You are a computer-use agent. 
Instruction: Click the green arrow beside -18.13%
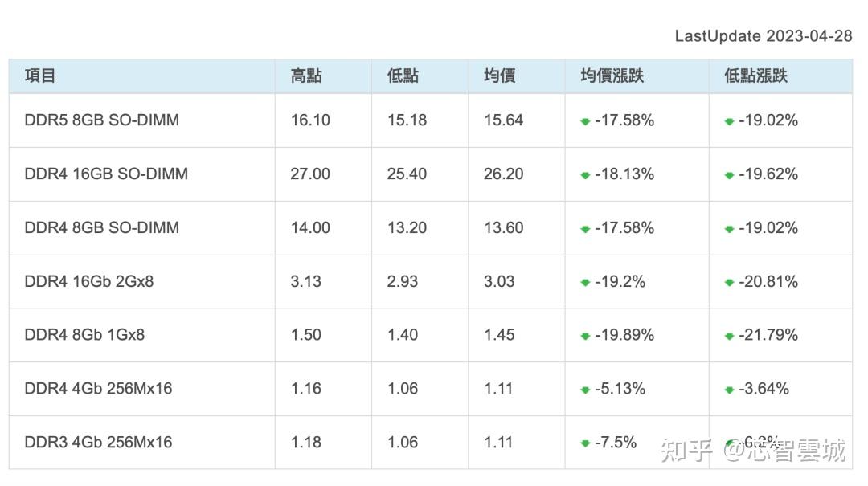[x=585, y=175]
